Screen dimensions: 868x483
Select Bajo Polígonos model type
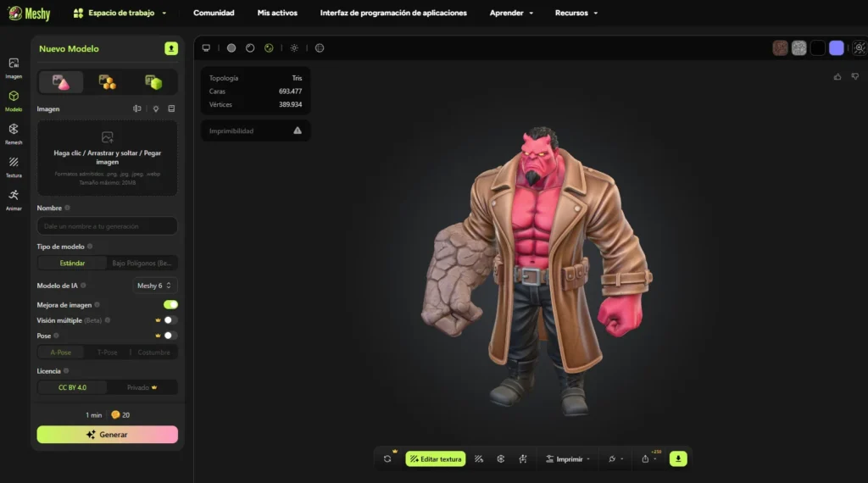[142, 264]
